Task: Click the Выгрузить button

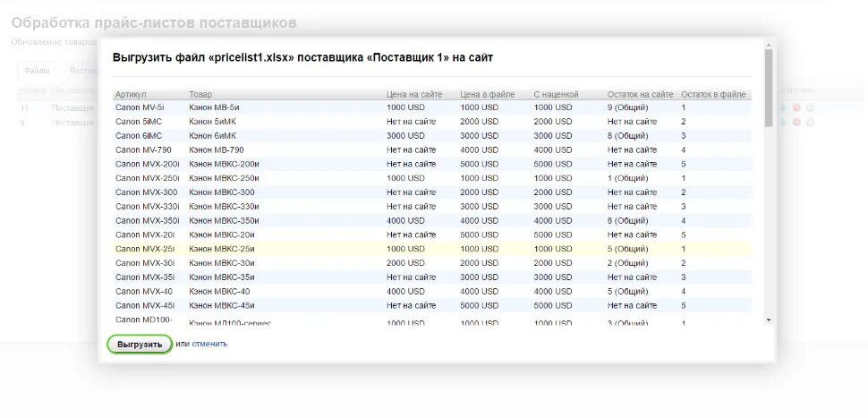Action: [x=140, y=345]
